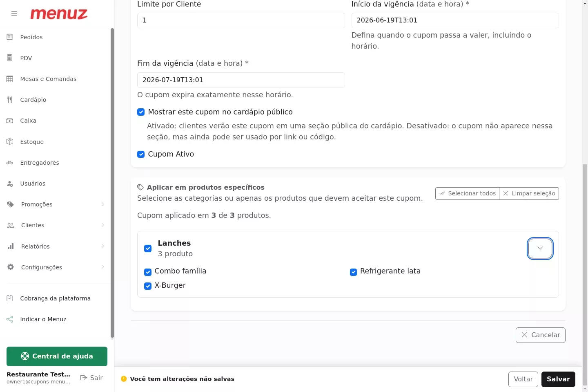Click the Cardápio fork-and-knife icon
Image resolution: width=588 pixels, height=392 pixels.
(10, 100)
